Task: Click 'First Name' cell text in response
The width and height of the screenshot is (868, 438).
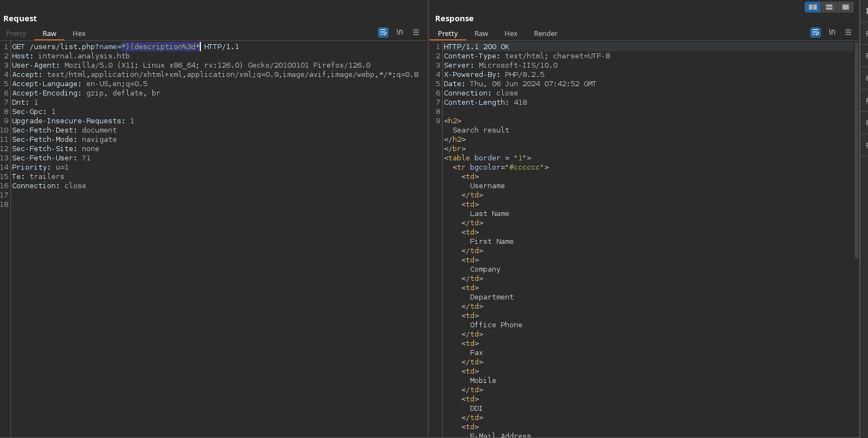Action: (492, 242)
